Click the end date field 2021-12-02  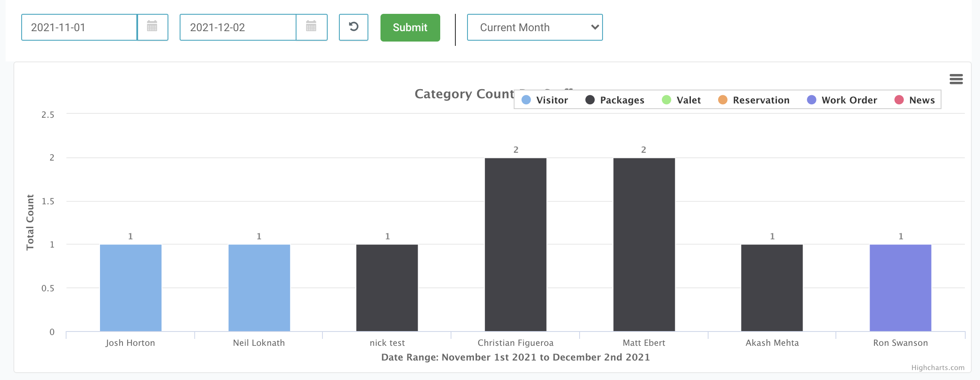pos(238,27)
